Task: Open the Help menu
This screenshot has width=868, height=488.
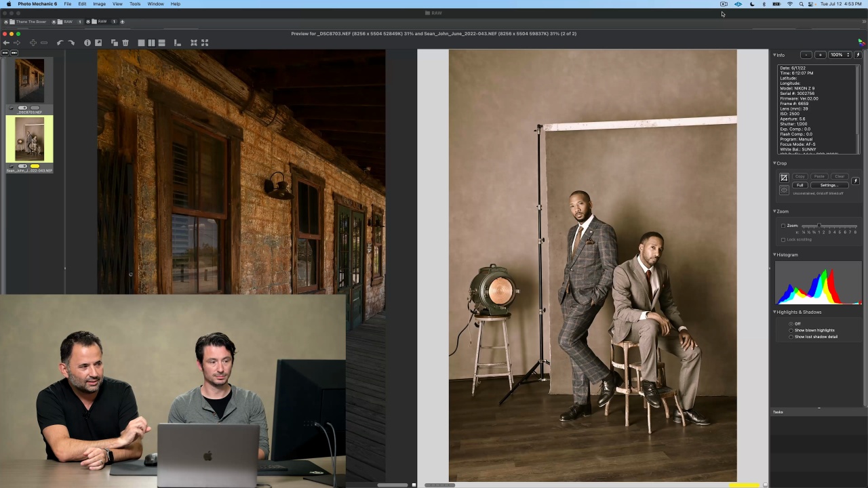Action: point(176,4)
